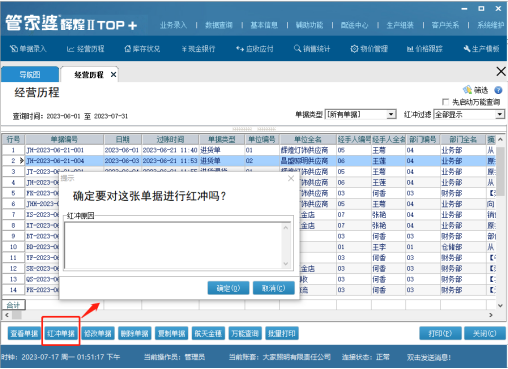The height and width of the screenshot is (369, 508).
Task: Click the 打印(P) button
Action: point(440,333)
